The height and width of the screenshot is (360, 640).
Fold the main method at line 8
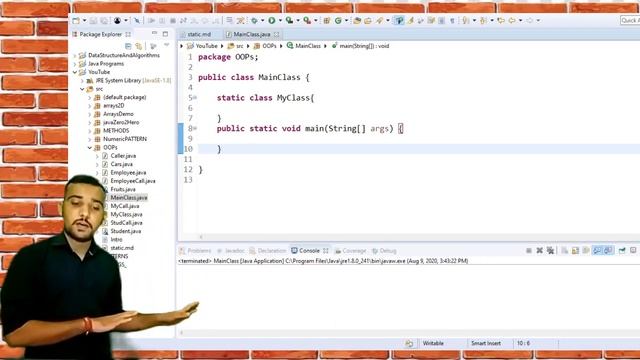point(196,128)
